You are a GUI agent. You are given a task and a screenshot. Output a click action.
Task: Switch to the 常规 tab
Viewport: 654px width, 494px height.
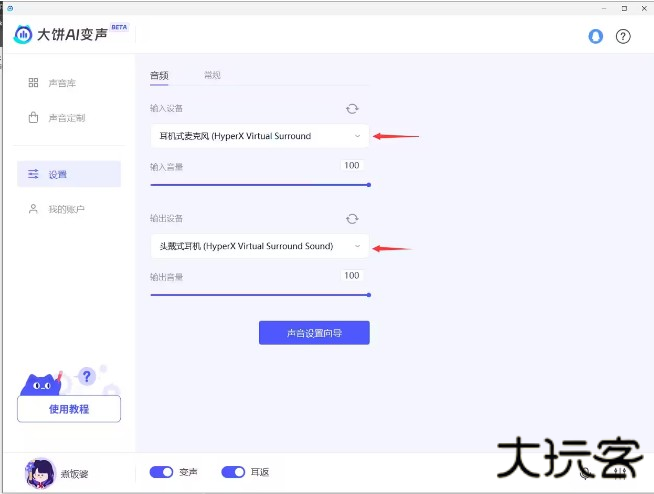[x=212, y=75]
